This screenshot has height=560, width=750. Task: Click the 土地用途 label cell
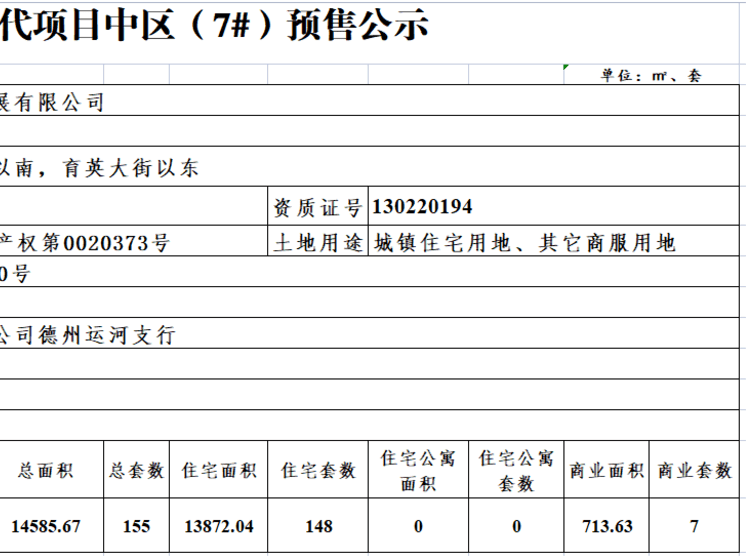317,242
